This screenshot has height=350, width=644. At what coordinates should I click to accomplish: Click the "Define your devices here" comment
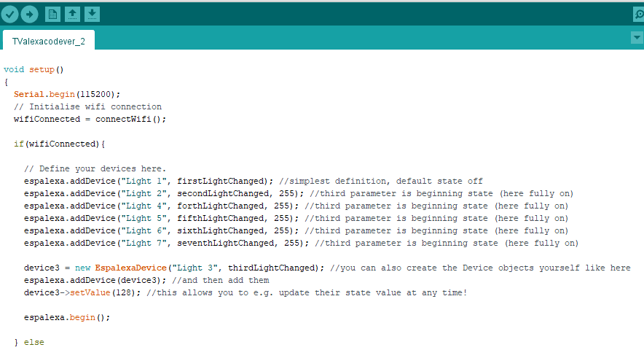[95, 168]
